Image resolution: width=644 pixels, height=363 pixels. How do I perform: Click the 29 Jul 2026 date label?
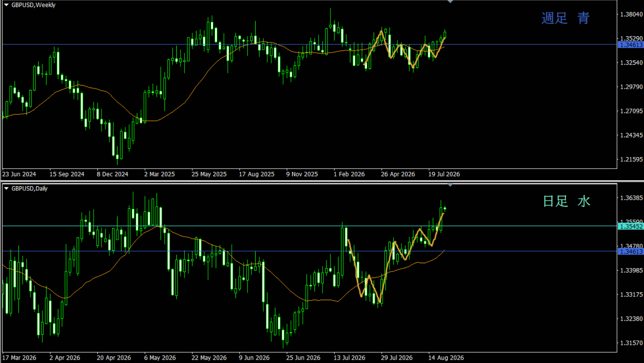(397, 358)
